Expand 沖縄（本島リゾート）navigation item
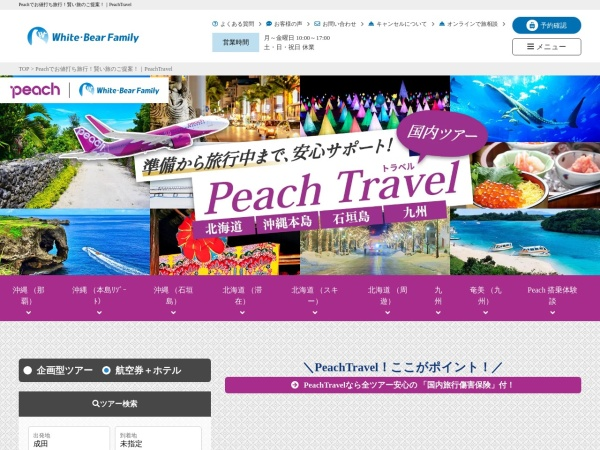 pos(99,298)
